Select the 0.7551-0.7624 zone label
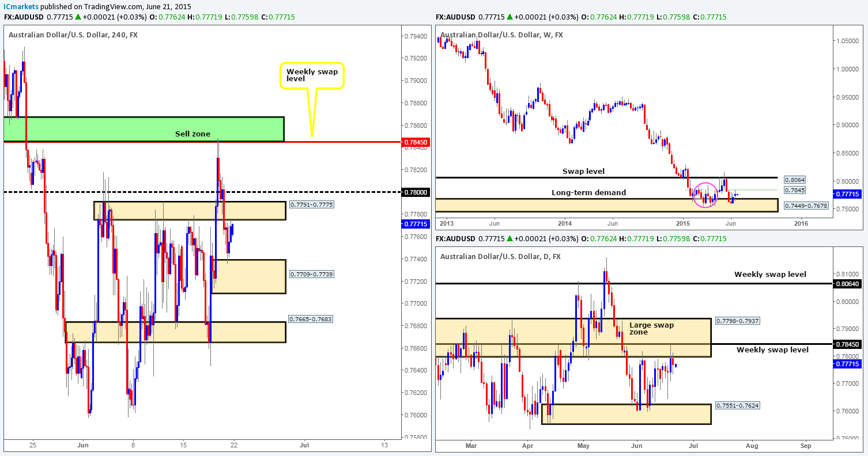The width and height of the screenshot is (868, 456). coord(738,405)
